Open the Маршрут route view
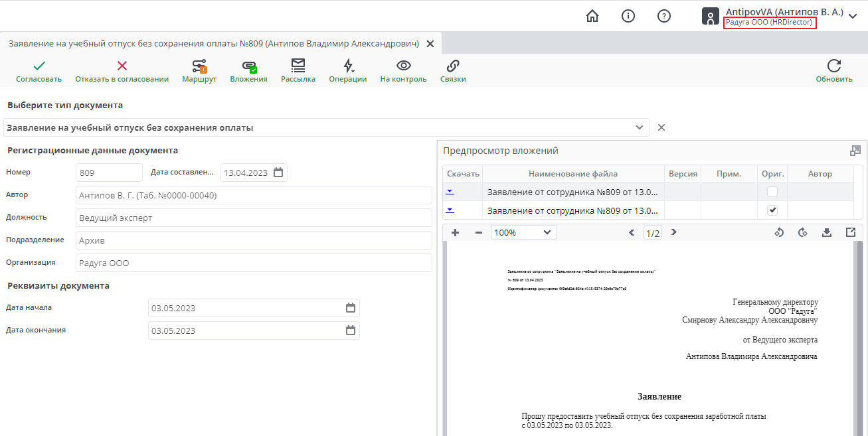The image size is (868, 436). coord(199,71)
